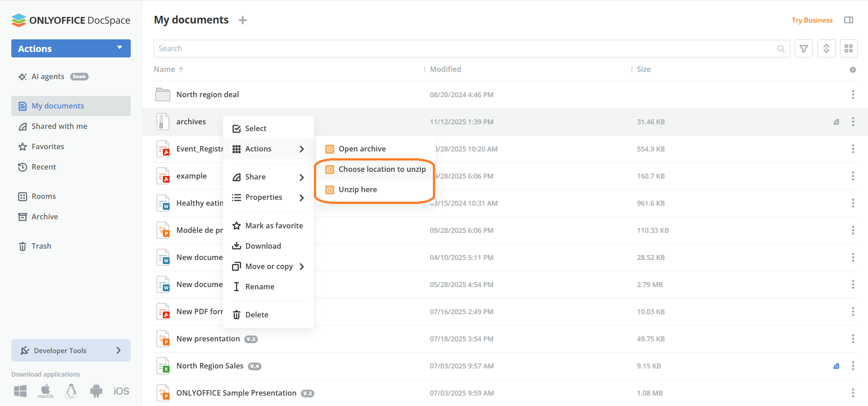Switch to tile view icon
The height and width of the screenshot is (406, 868).
[849, 48]
